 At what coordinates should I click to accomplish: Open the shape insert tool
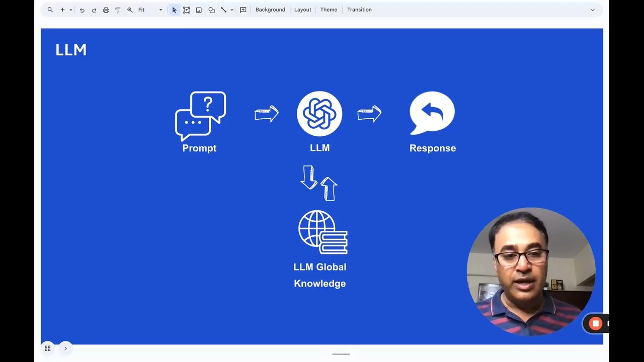(211, 10)
